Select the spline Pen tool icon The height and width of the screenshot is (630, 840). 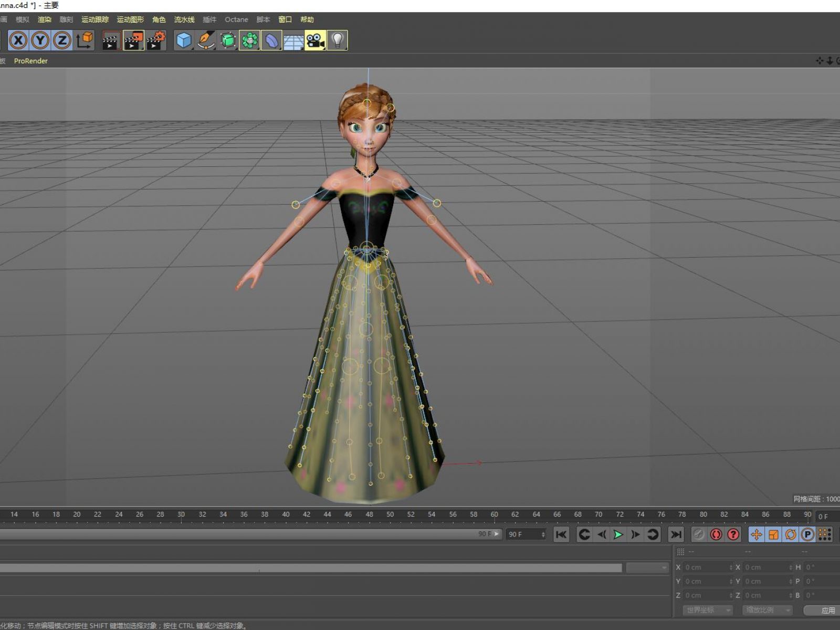pos(206,40)
